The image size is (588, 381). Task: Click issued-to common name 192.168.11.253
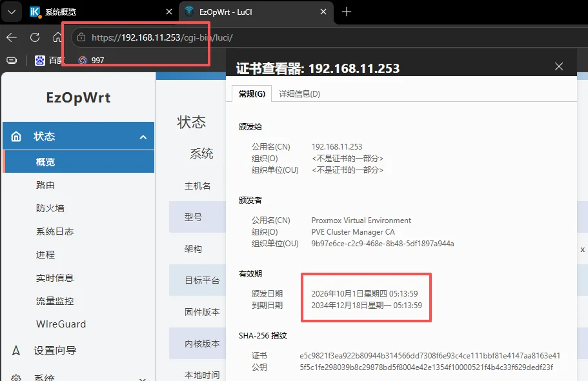tap(337, 147)
